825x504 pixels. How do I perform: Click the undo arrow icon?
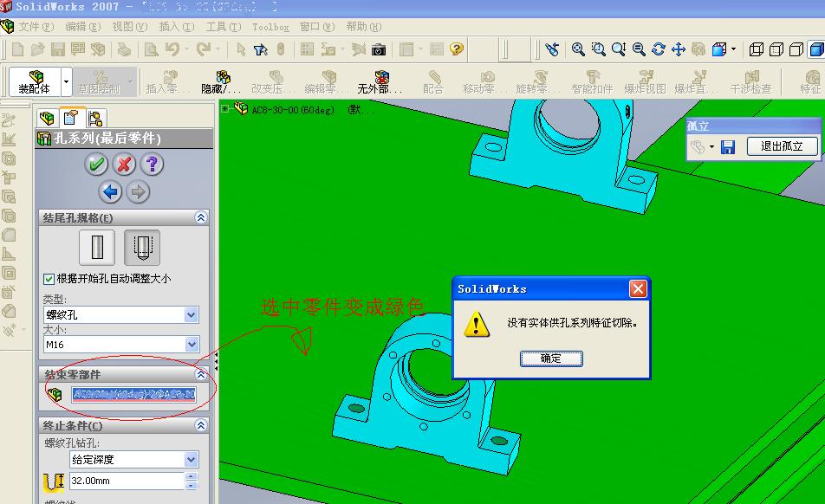[x=172, y=49]
